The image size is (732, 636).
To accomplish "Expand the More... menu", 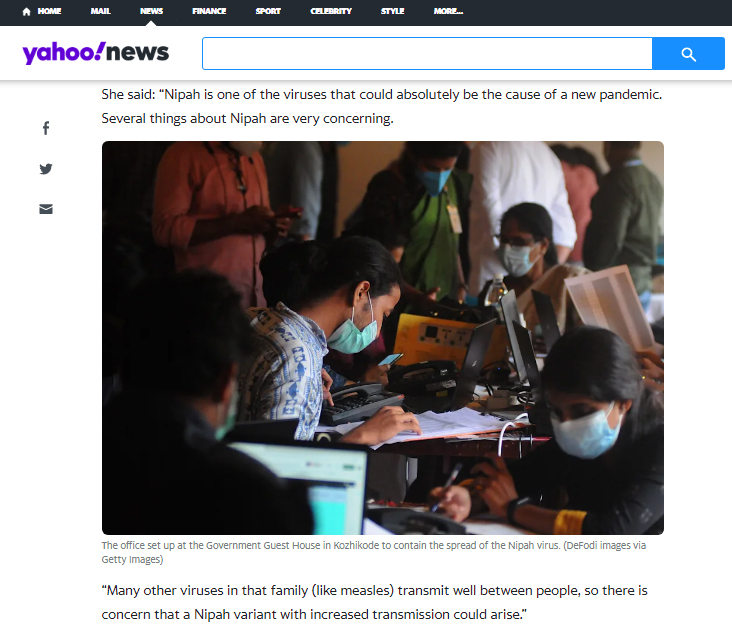I will point(448,11).
